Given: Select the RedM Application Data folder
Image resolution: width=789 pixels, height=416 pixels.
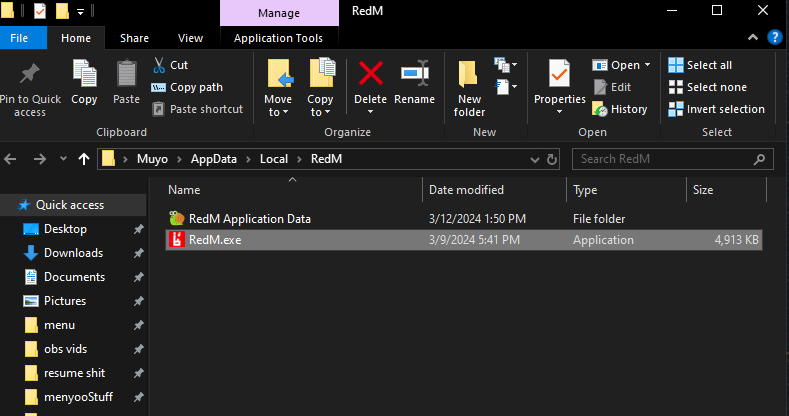Looking at the screenshot, I should coord(464,219).
